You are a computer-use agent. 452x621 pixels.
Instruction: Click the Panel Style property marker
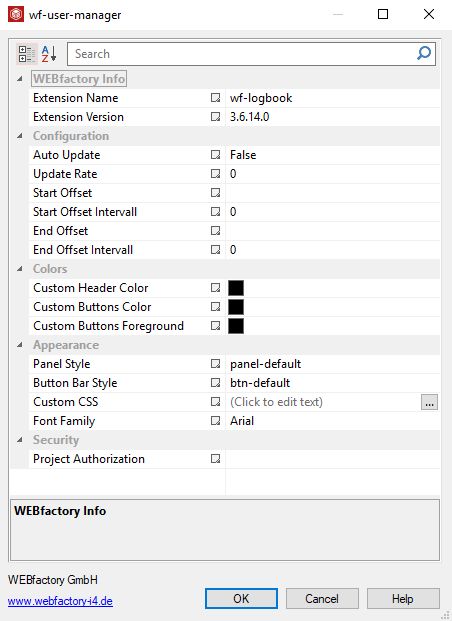pos(215,364)
